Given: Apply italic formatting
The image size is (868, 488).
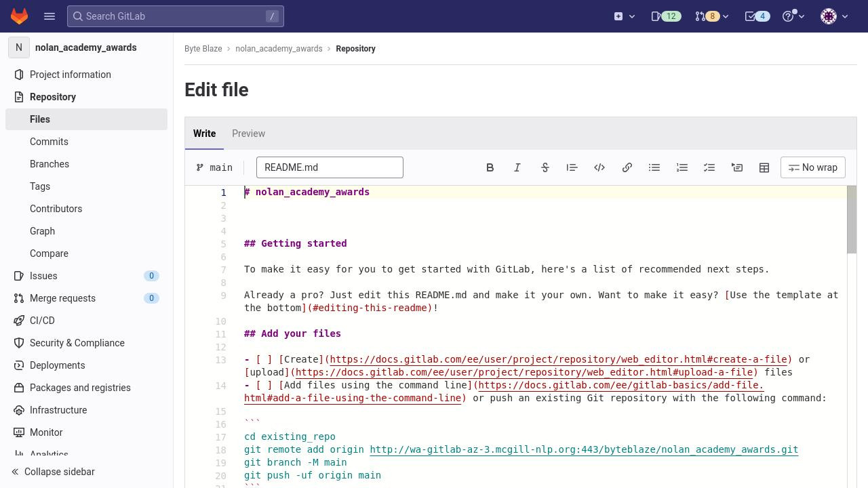Looking at the screenshot, I should (517, 167).
